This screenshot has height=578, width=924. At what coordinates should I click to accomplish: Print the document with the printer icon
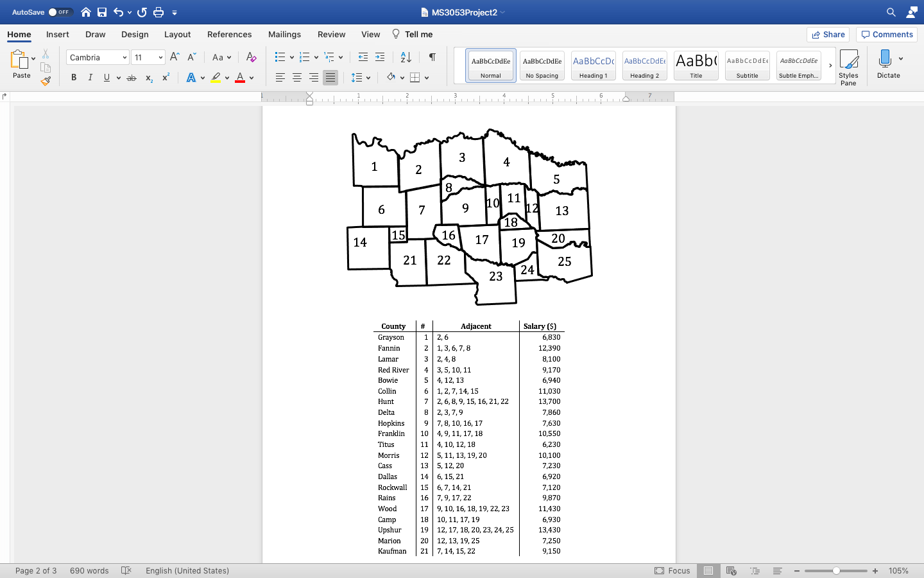(158, 12)
